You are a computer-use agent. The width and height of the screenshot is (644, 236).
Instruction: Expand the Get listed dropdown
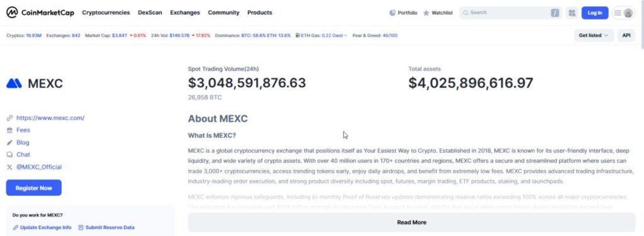(594, 35)
